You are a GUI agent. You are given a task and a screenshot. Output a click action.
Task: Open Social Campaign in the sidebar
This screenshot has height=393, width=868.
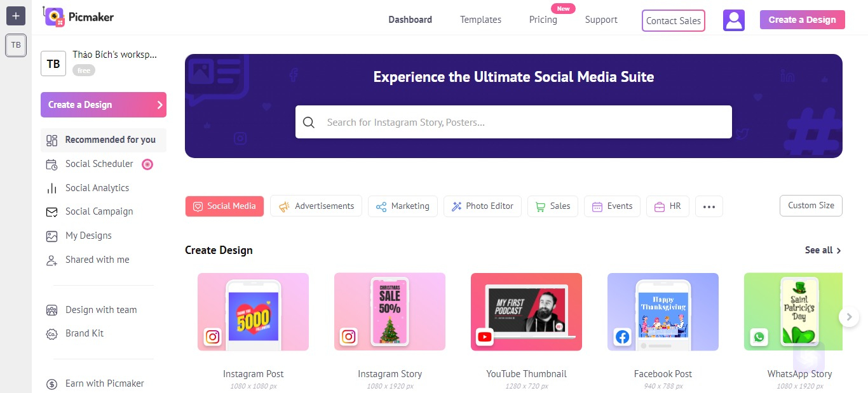click(x=99, y=211)
